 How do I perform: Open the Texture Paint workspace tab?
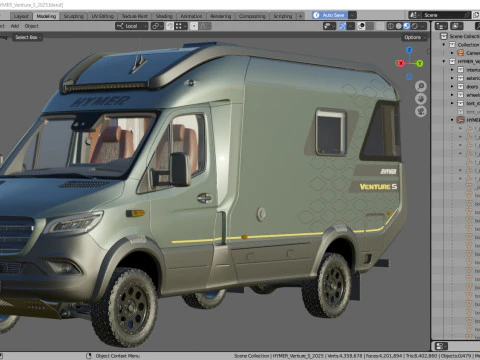point(134,16)
